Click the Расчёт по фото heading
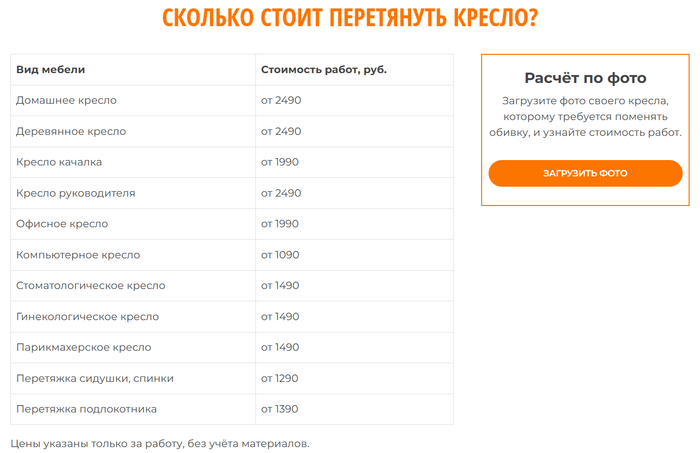700x453 pixels. click(585, 78)
